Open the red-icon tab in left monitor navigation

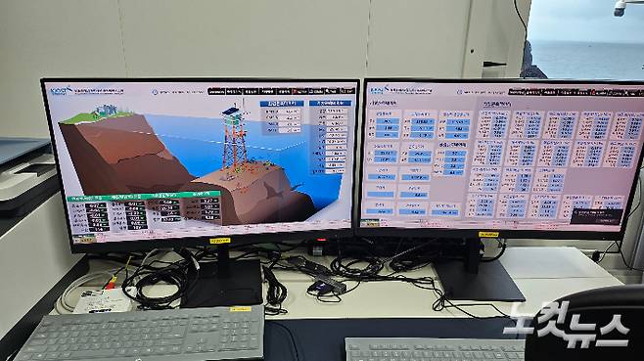tap(299, 91)
